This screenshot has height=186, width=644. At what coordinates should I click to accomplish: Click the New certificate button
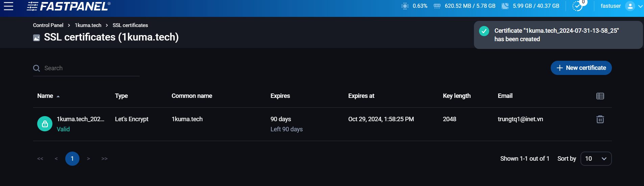pyautogui.click(x=581, y=68)
